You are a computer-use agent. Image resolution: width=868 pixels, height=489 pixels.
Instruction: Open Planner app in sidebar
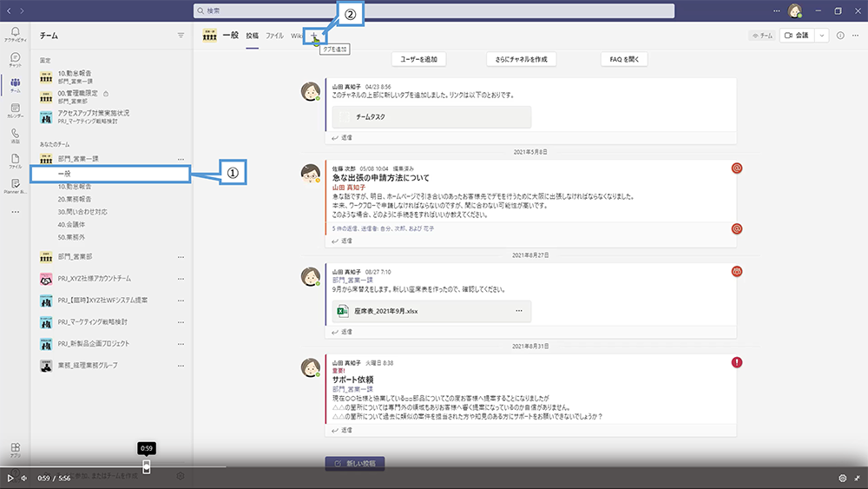tap(16, 186)
